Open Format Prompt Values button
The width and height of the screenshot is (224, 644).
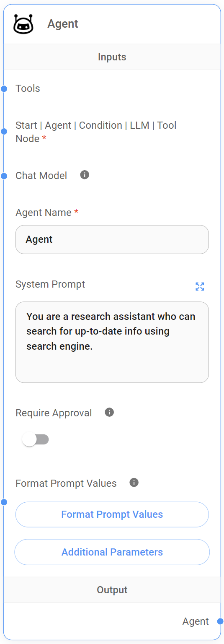112,514
